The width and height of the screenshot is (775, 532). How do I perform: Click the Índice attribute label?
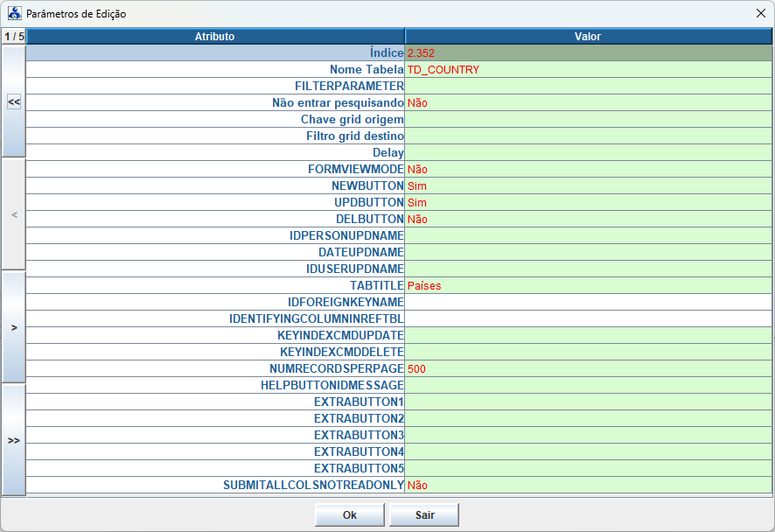click(387, 52)
